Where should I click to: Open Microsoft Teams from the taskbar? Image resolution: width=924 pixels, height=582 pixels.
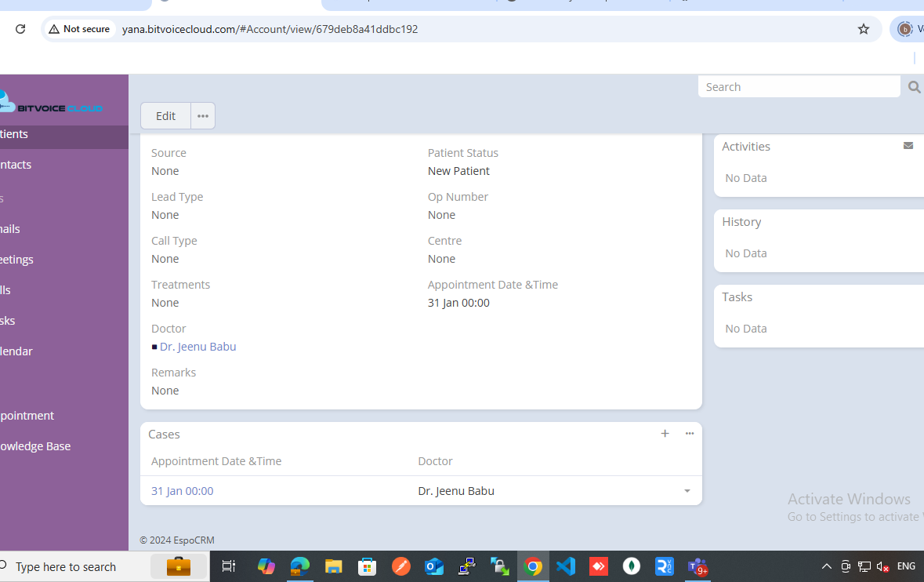click(x=697, y=566)
